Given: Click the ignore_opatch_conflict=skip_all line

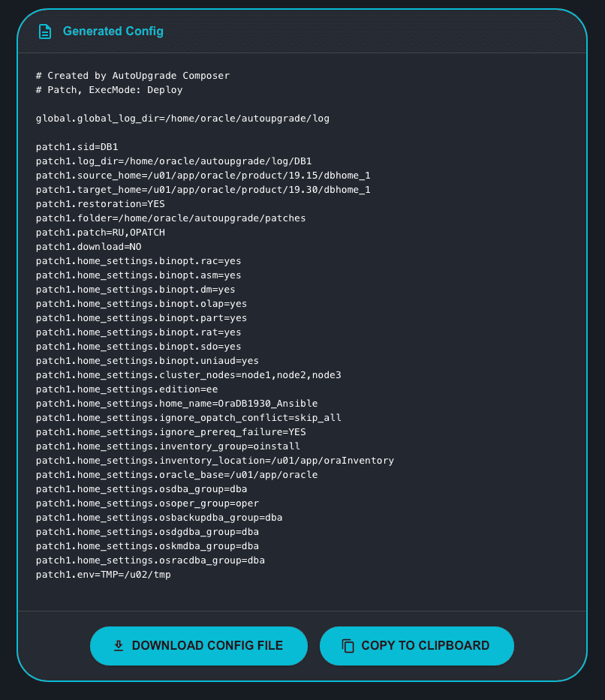Looking at the screenshot, I should 188,418.
